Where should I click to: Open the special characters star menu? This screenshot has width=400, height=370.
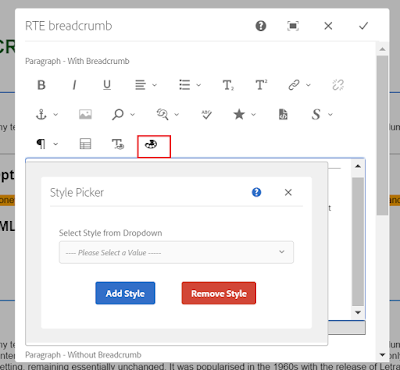pyautogui.click(x=244, y=114)
